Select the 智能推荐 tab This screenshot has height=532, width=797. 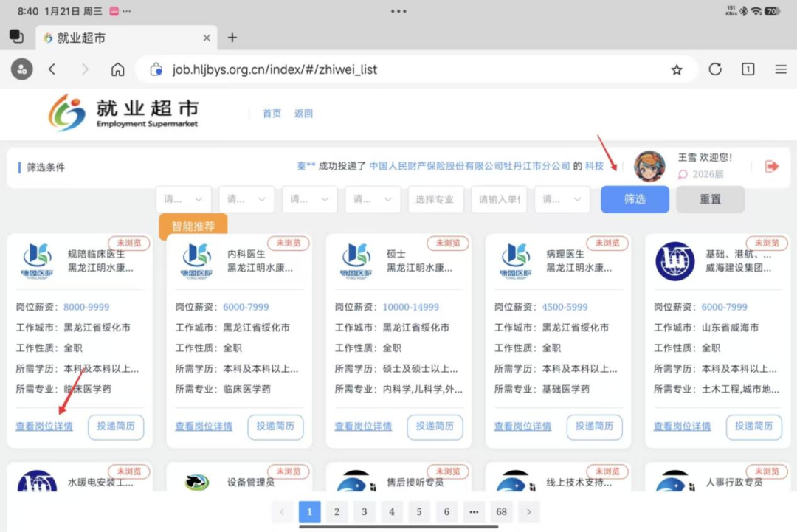click(193, 227)
